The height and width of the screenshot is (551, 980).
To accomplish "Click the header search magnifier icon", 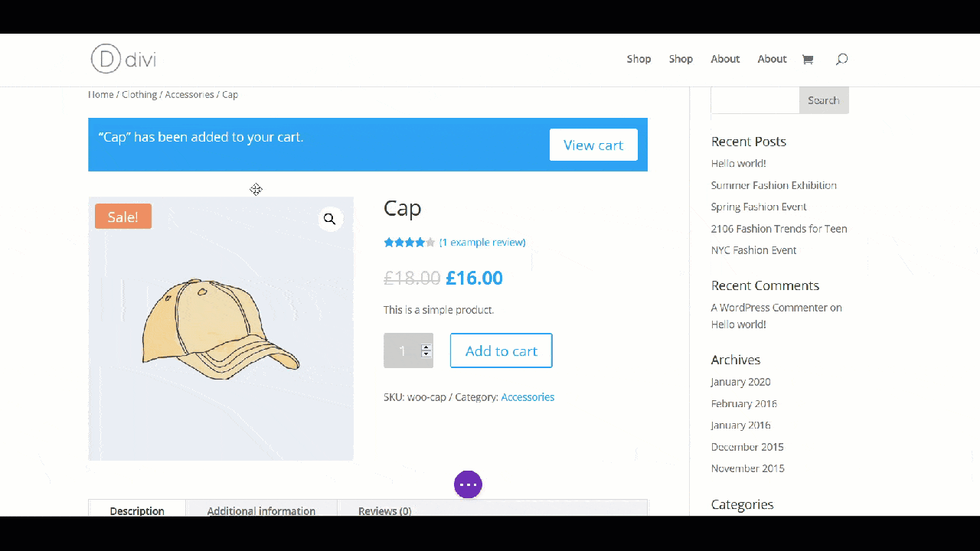I will (x=841, y=60).
